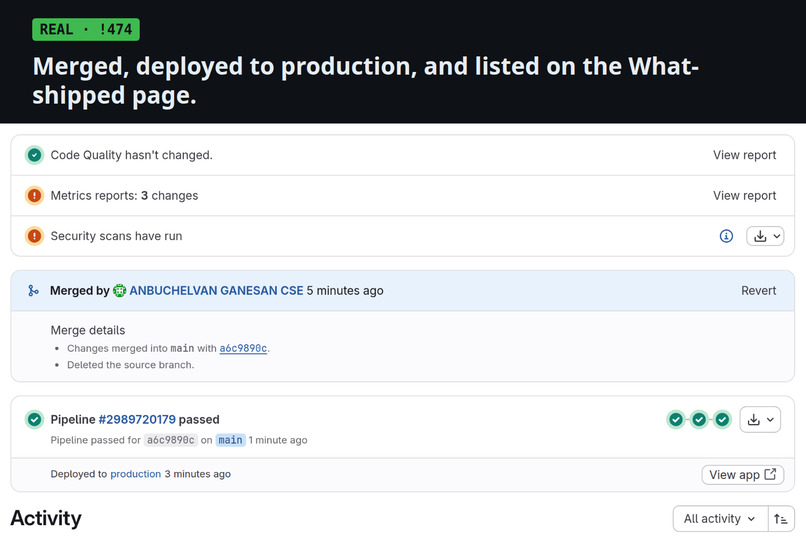Viewport: 806px width, 537px height.
Task: Click the Pipeline passed status icon
Action: pyautogui.click(x=34, y=419)
